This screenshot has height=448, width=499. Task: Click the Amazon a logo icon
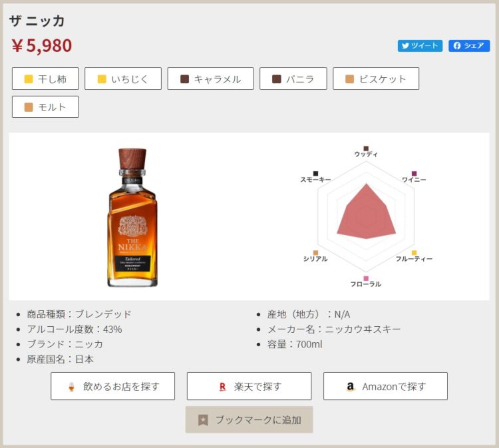click(x=351, y=387)
